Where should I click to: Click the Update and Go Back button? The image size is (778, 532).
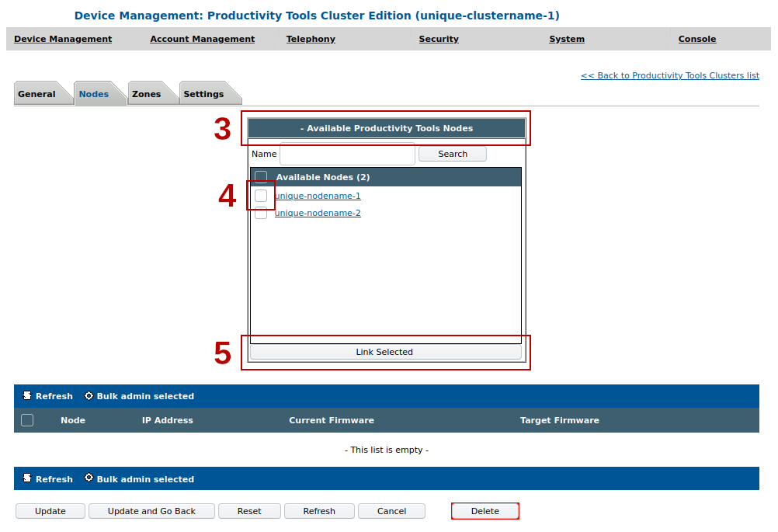[x=151, y=511]
